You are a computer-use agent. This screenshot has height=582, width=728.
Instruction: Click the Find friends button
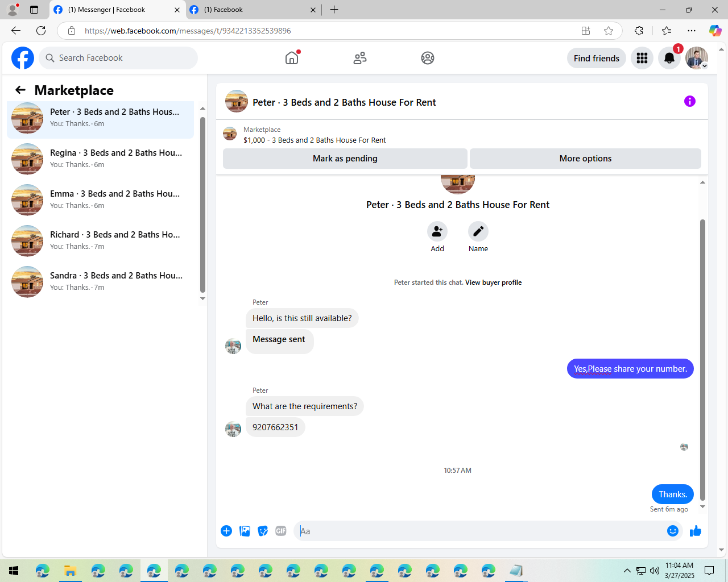pyautogui.click(x=597, y=58)
